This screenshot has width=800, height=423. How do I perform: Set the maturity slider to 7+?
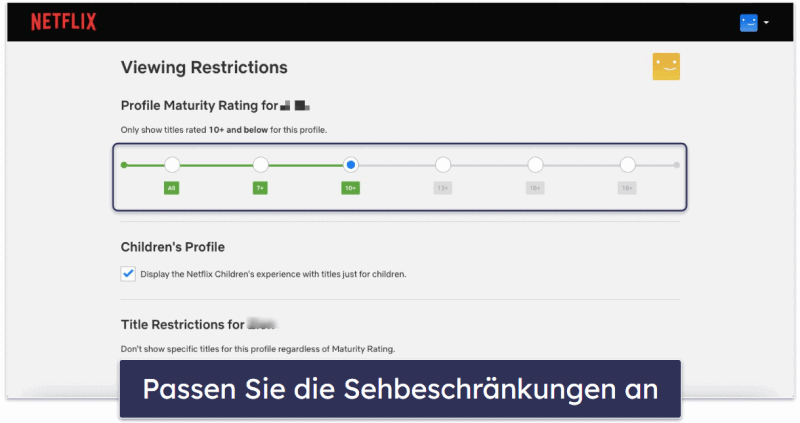pos(261,165)
